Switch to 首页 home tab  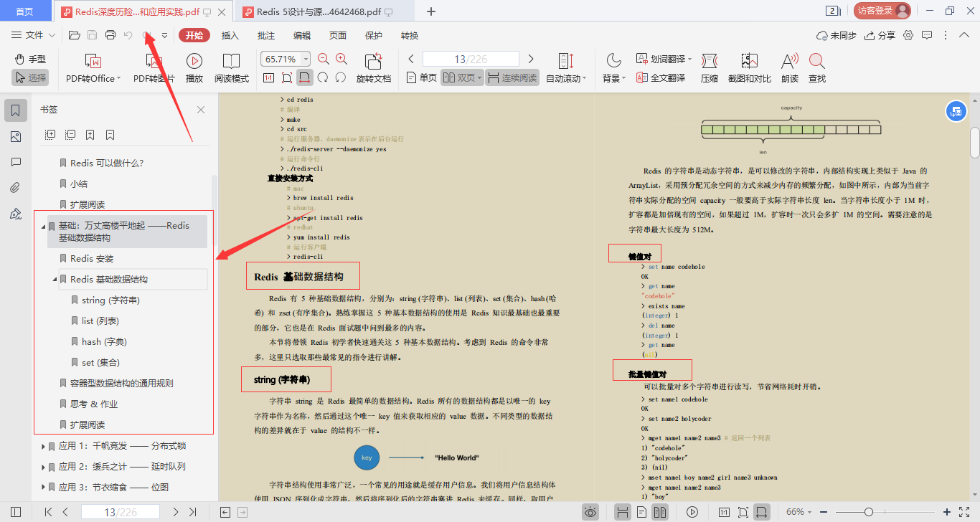24,11
